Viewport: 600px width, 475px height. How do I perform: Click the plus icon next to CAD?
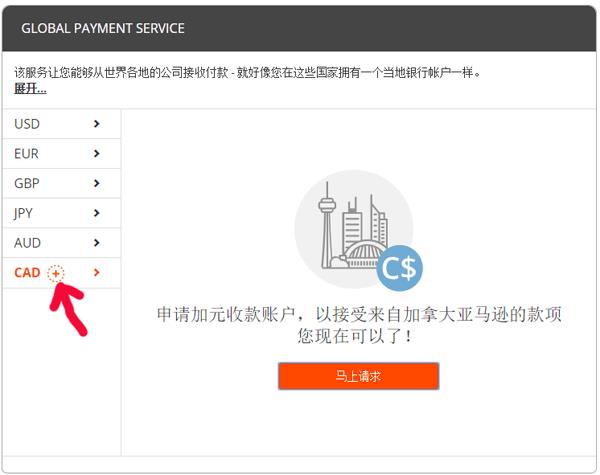pyautogui.click(x=56, y=273)
